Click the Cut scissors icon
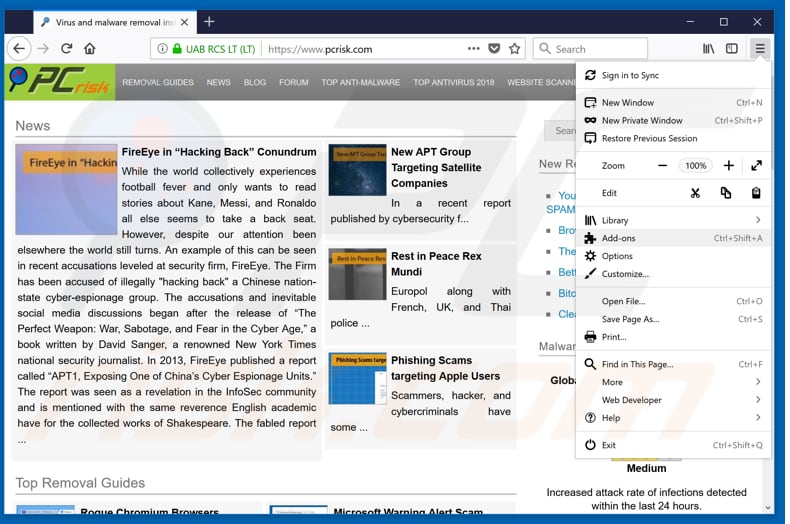Screen dimensions: 790x524 point(695,193)
